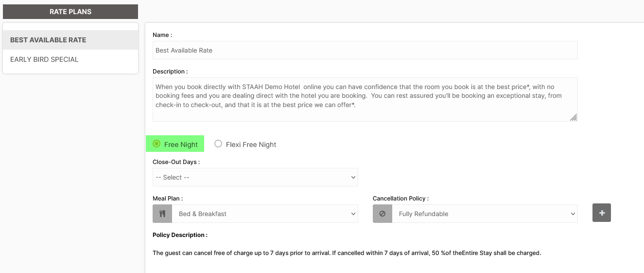This screenshot has width=644, height=273.
Task: Click the Free Night label text
Action: (181, 145)
